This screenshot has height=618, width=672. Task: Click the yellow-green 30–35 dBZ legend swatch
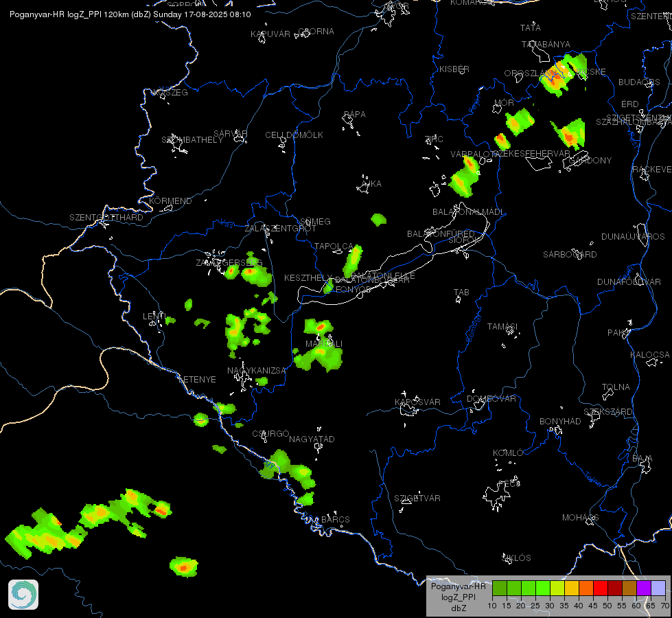coord(557,588)
